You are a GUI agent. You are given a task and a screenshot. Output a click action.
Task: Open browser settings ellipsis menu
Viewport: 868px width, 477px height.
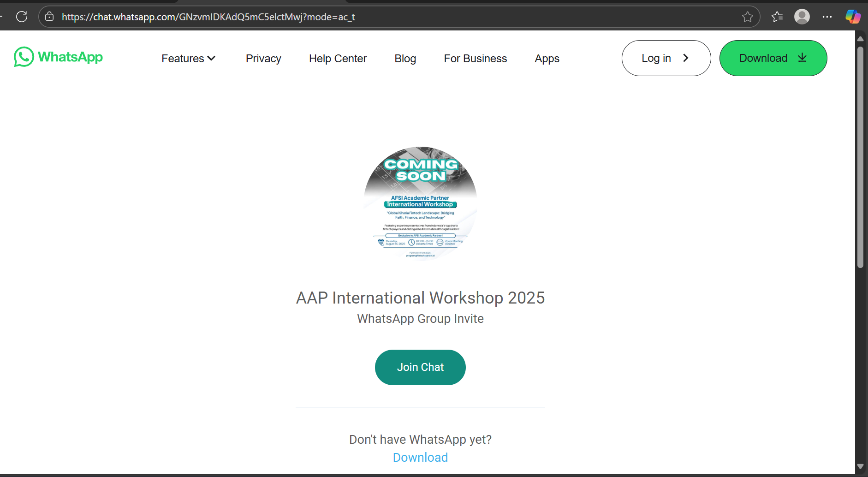[827, 17]
